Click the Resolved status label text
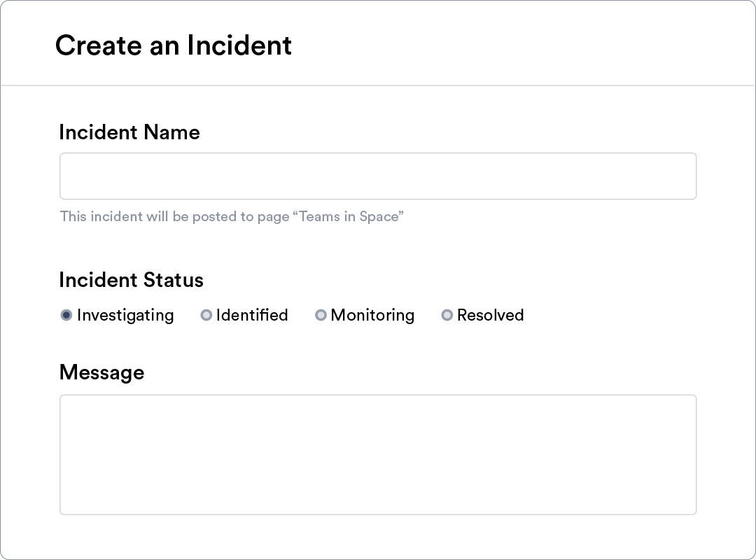This screenshot has width=756, height=560. tap(491, 315)
